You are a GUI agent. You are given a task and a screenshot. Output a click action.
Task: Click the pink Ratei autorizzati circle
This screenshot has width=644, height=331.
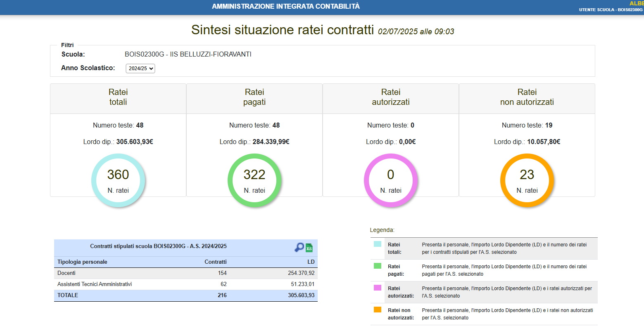pyautogui.click(x=391, y=180)
